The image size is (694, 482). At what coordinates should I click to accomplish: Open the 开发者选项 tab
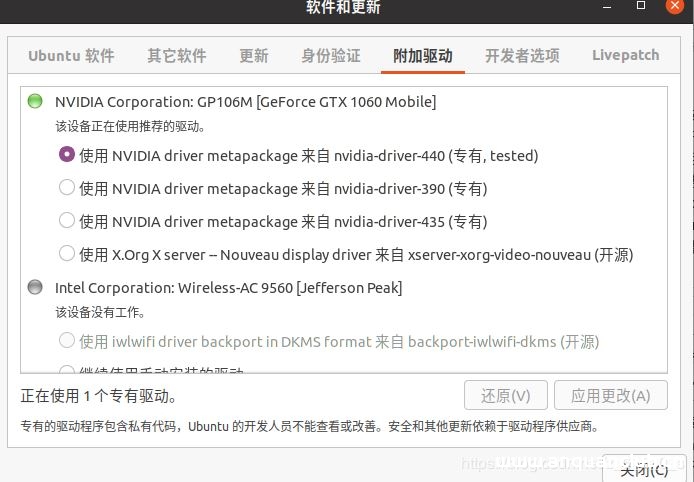click(522, 56)
